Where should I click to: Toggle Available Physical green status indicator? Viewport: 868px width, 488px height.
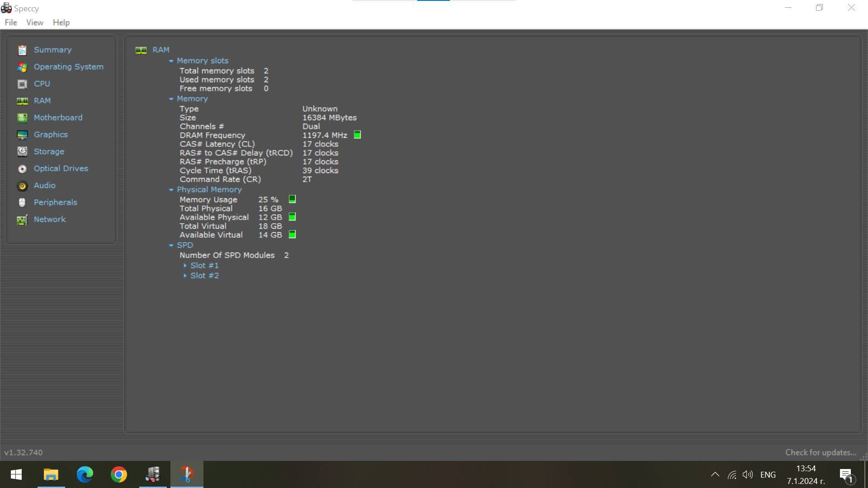292,216
